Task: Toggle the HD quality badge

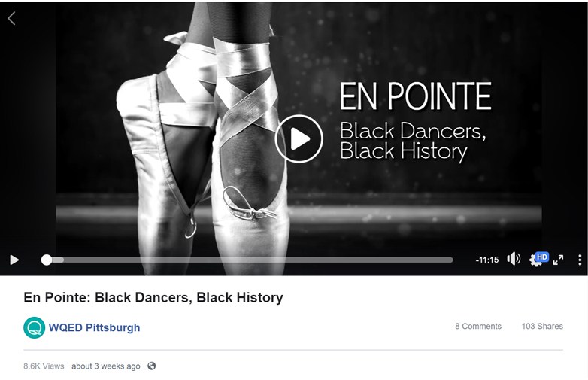Action: click(x=542, y=257)
